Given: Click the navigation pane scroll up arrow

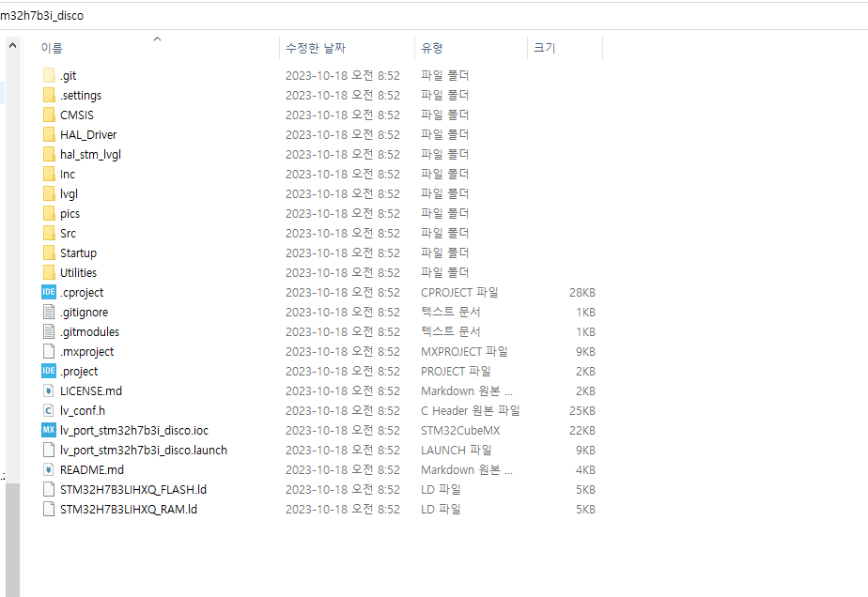Looking at the screenshot, I should coord(13,45).
